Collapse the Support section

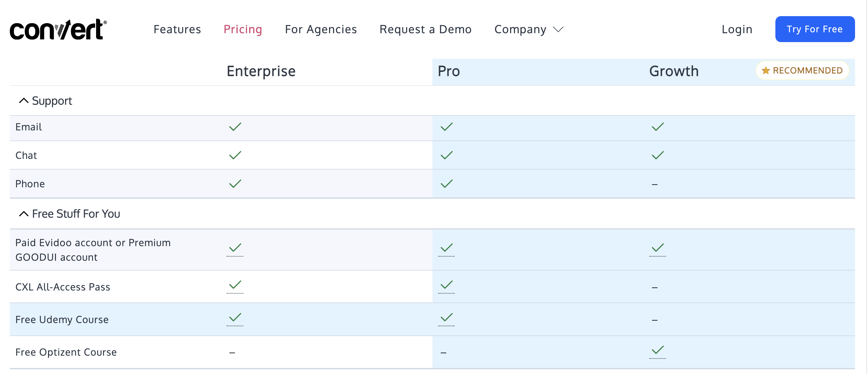(24, 101)
